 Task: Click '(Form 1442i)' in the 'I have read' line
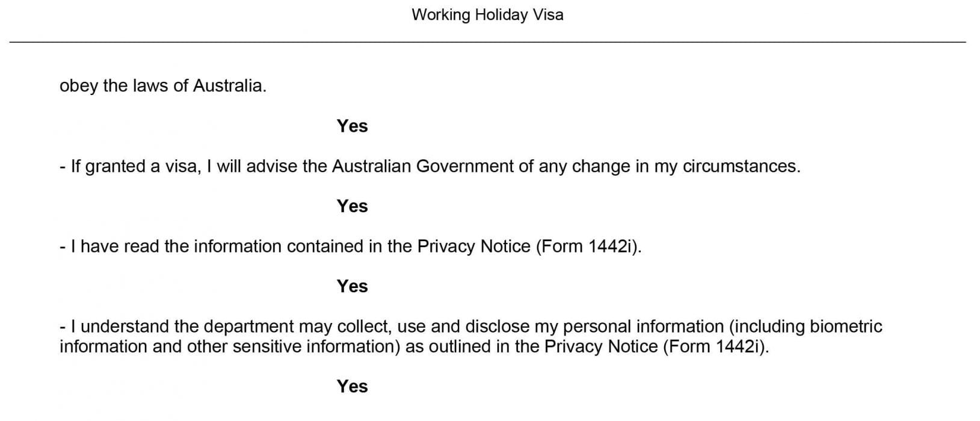tap(588, 246)
